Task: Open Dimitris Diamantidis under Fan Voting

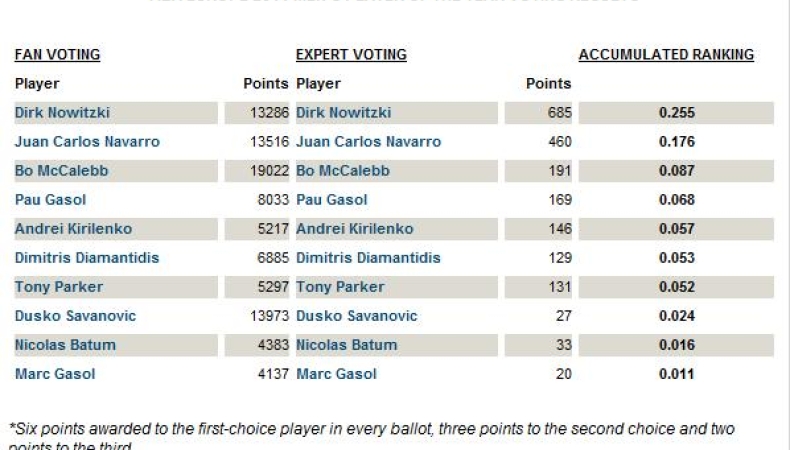Action: (87, 258)
